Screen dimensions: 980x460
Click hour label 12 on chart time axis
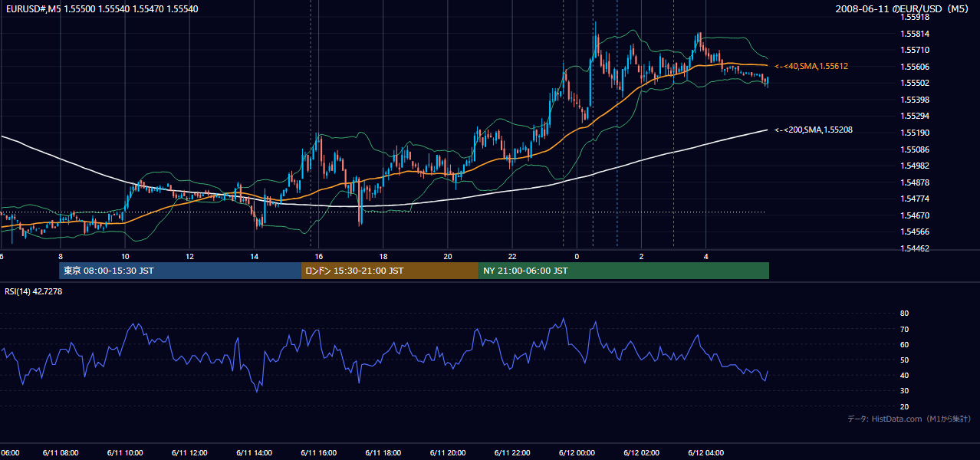pos(189,257)
